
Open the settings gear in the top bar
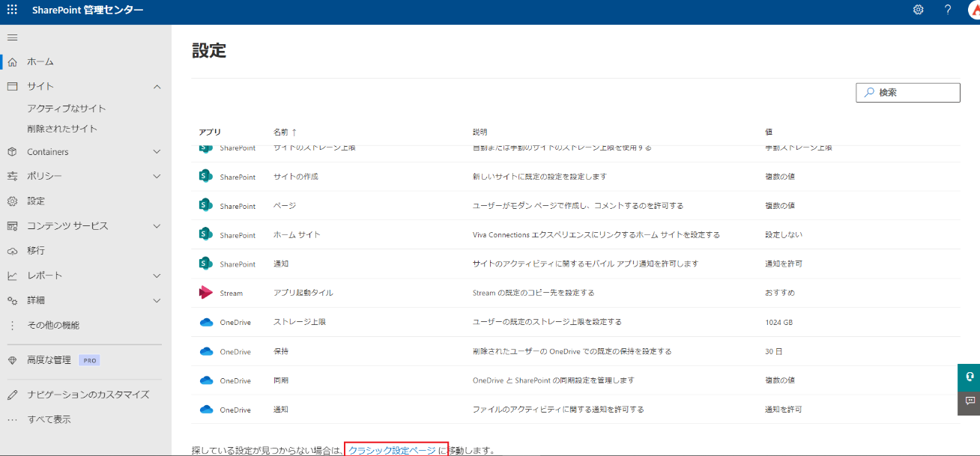(918, 10)
